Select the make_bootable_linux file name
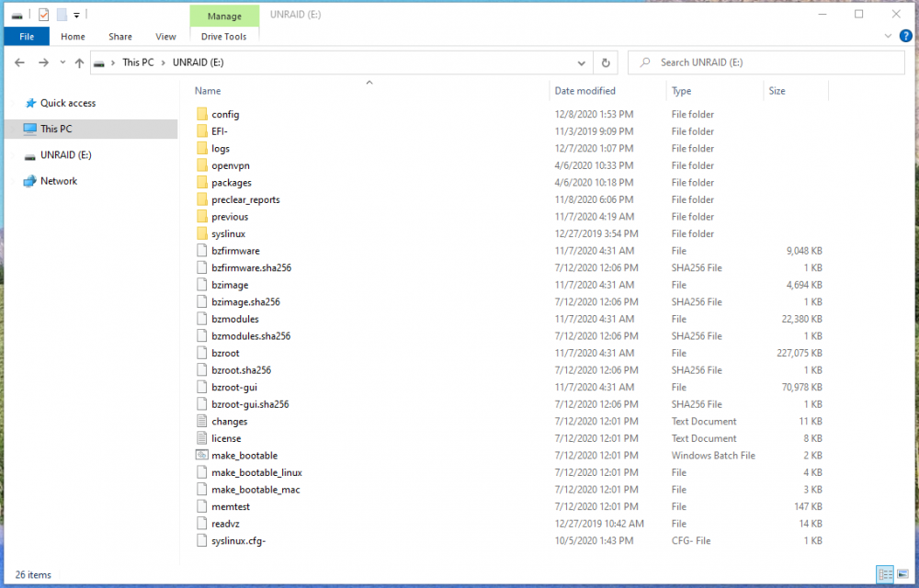919x588 pixels. pos(256,472)
